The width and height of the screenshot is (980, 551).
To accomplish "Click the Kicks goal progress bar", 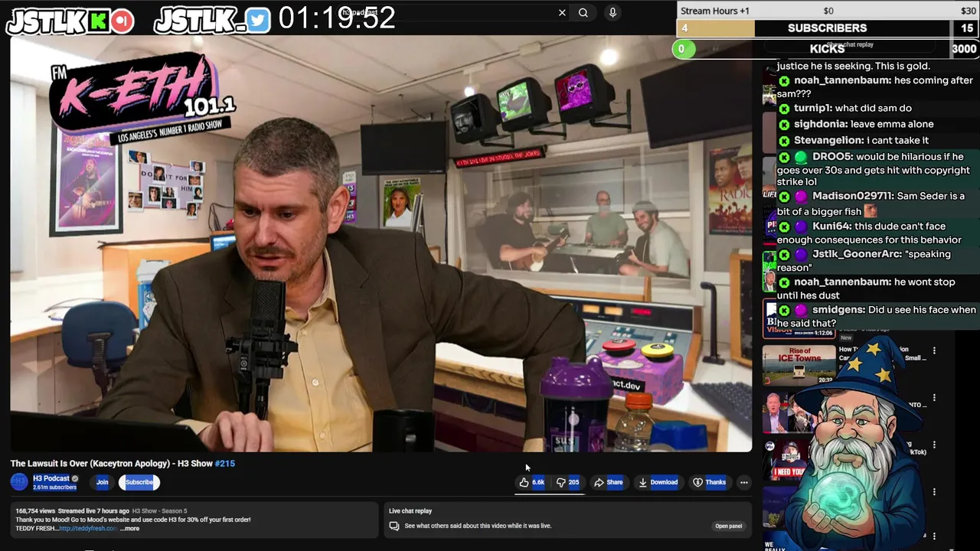I will [825, 49].
